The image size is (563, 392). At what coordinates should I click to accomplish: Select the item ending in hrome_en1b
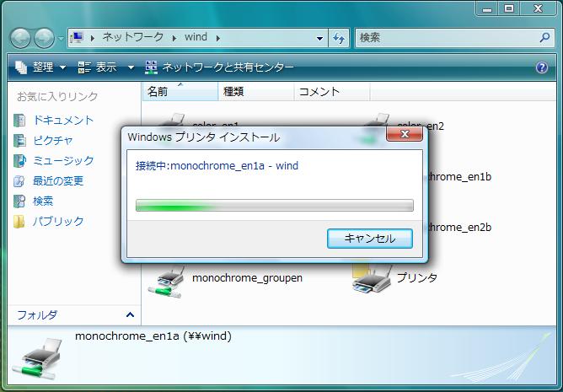[459, 177]
